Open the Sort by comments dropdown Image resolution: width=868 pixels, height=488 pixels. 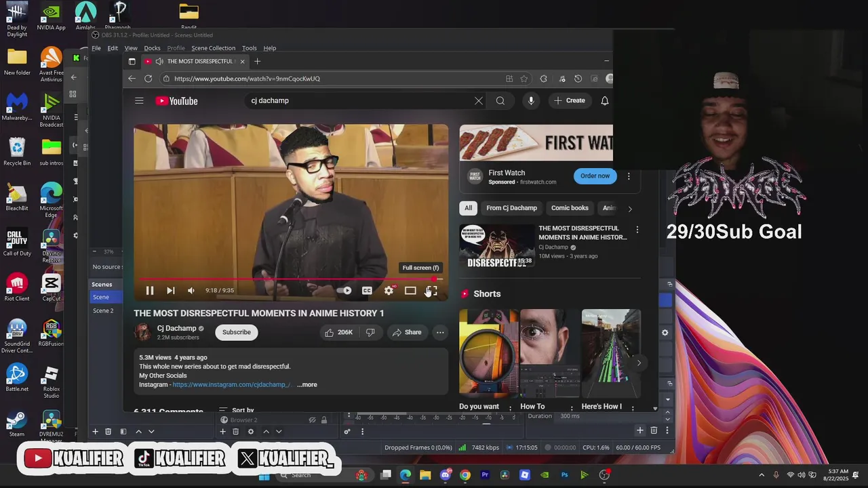pyautogui.click(x=237, y=410)
